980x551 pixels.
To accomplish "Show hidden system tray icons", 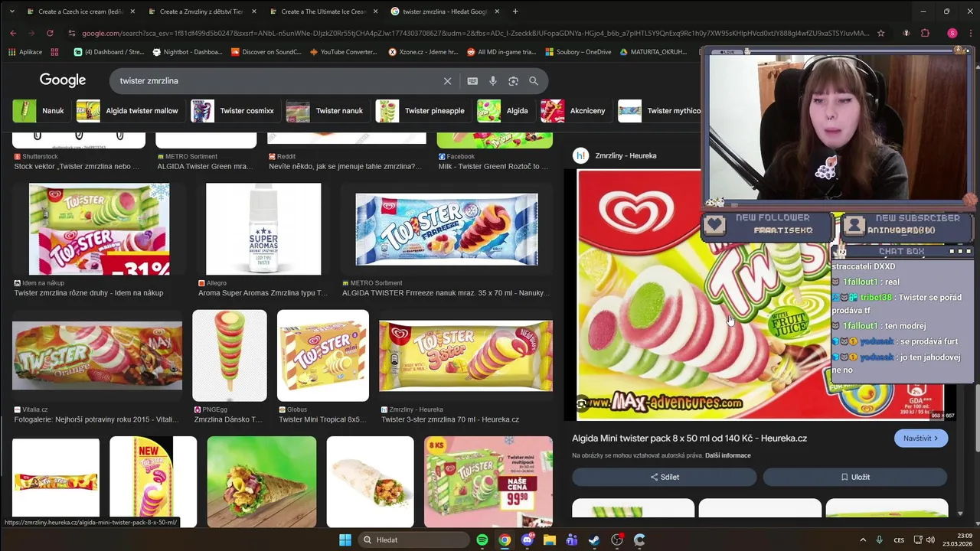I will coord(863,540).
